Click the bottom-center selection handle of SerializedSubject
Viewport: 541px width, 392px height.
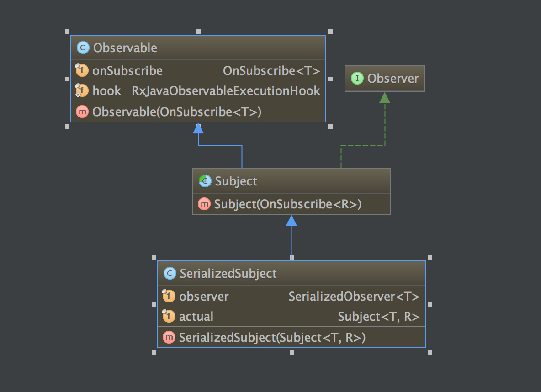click(292, 352)
